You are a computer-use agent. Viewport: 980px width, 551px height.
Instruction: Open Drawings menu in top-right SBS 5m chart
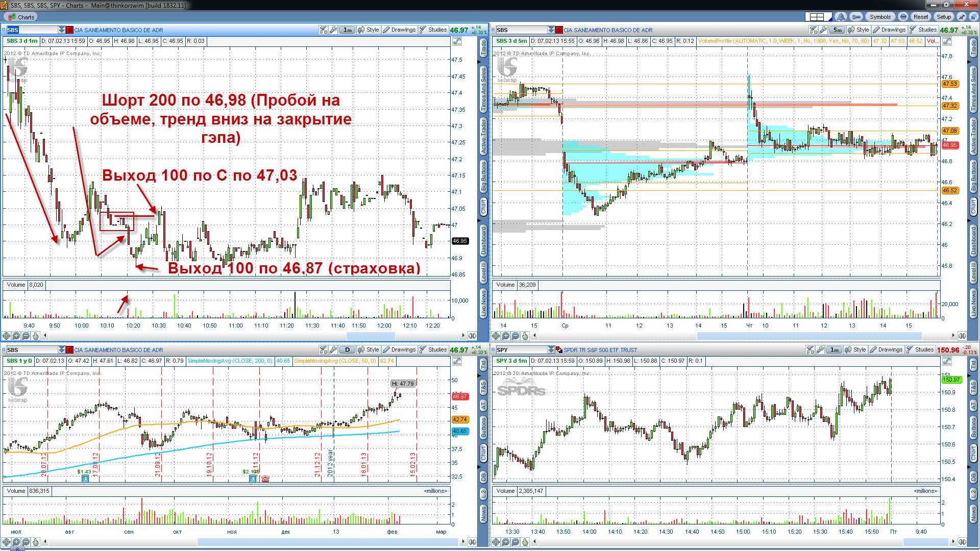(889, 30)
